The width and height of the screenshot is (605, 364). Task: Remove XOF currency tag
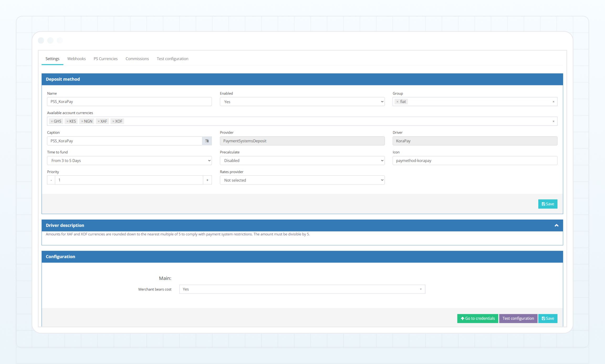tap(113, 121)
